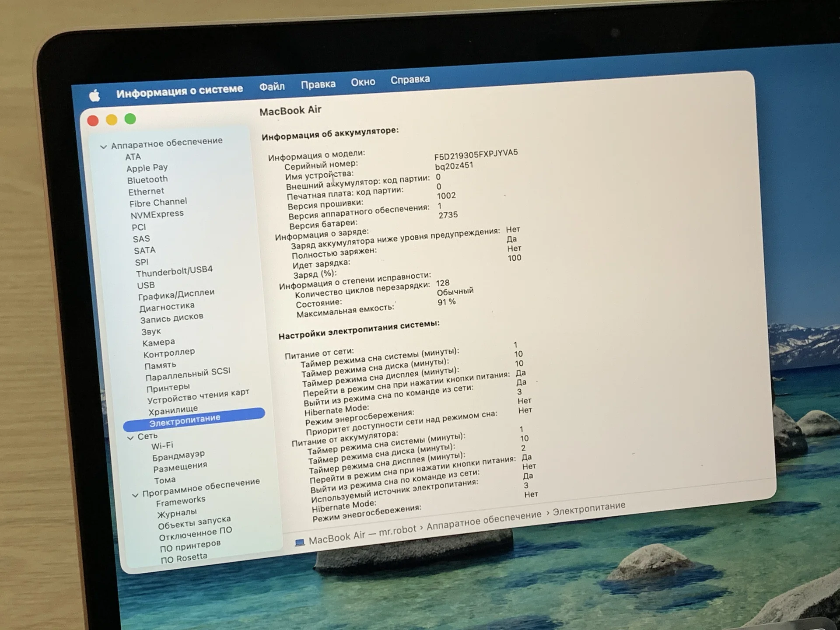Select SAS in the sidebar

click(141, 239)
